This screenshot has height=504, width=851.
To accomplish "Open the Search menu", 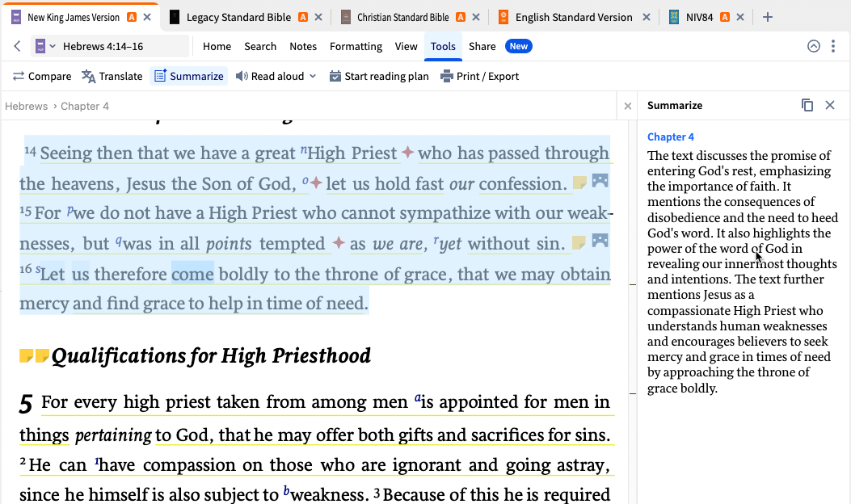I will (x=260, y=46).
